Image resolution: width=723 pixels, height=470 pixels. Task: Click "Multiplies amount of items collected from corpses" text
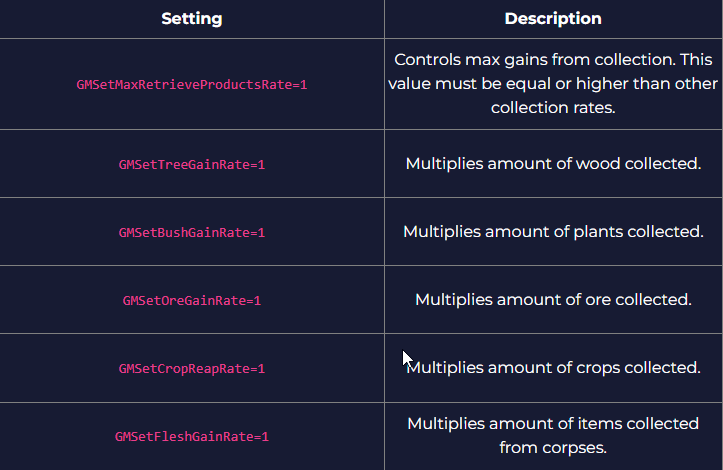pos(553,435)
